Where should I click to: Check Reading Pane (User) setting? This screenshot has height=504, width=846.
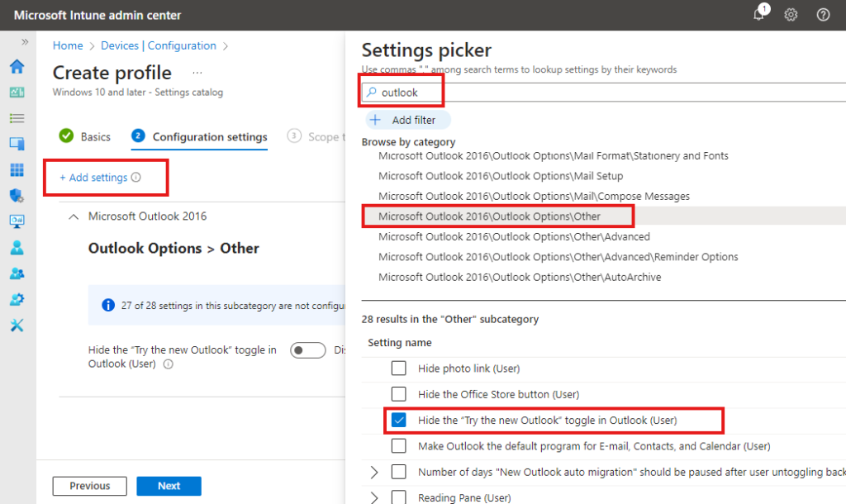[399, 497]
